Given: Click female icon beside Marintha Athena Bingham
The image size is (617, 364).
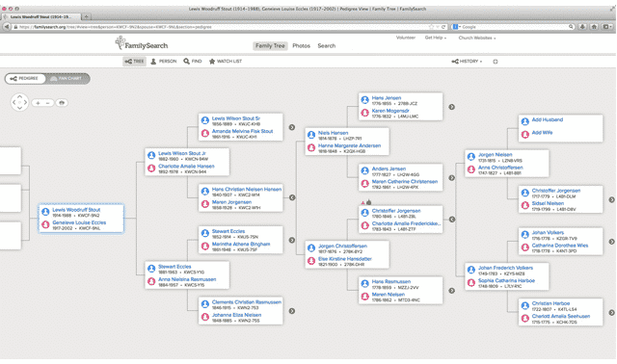Looking at the screenshot, I should click(205, 247).
